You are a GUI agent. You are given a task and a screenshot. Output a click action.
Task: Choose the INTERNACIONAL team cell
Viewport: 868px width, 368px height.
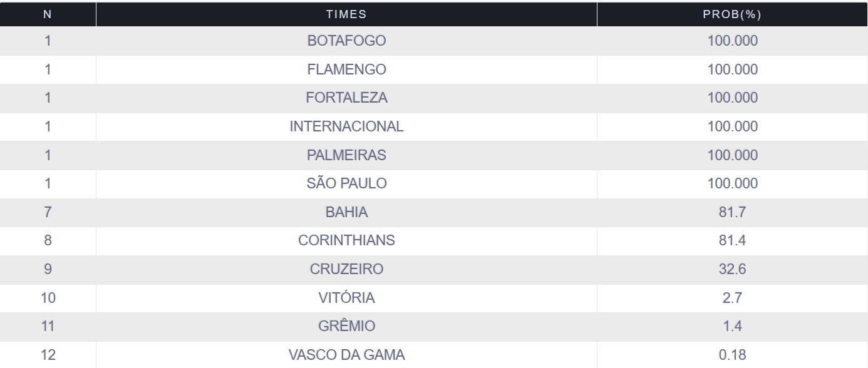(x=346, y=126)
